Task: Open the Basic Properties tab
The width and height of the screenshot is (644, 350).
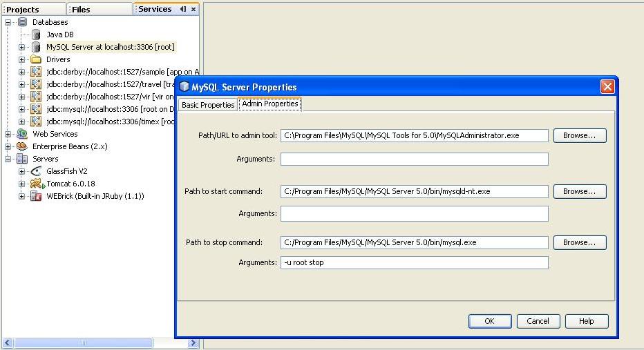Action: pyautogui.click(x=208, y=105)
